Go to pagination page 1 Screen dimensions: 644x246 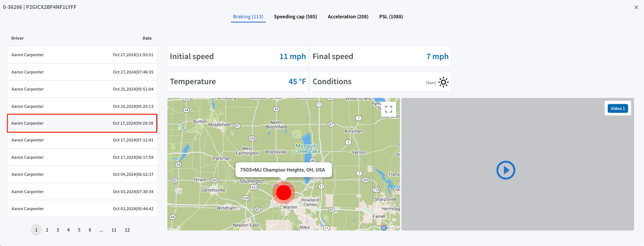36,230
